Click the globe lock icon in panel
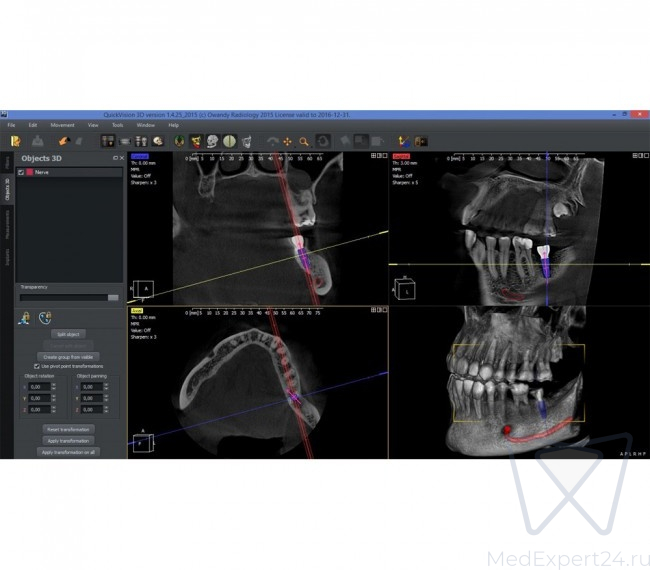The image size is (650, 570). [x=45, y=317]
